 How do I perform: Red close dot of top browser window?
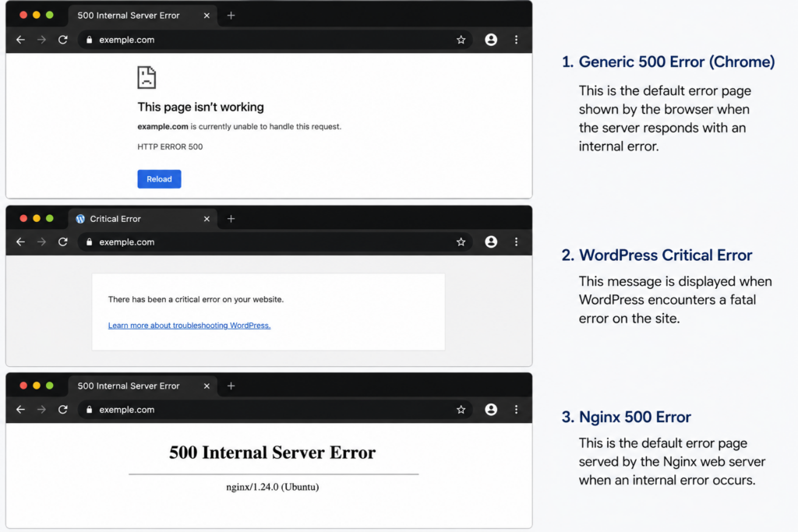[23, 16]
